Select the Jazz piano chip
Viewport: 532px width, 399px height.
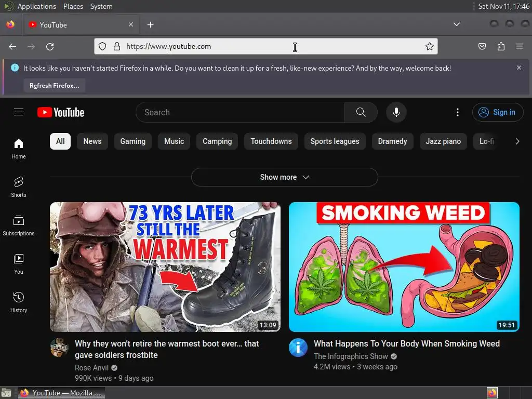[x=443, y=141]
